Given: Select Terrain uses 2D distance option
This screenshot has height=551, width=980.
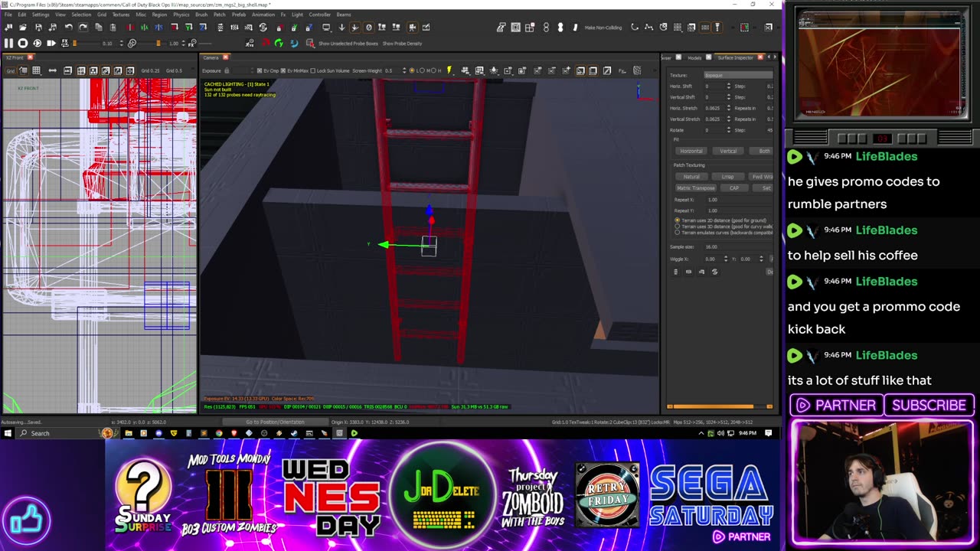Looking at the screenshot, I should [x=677, y=220].
